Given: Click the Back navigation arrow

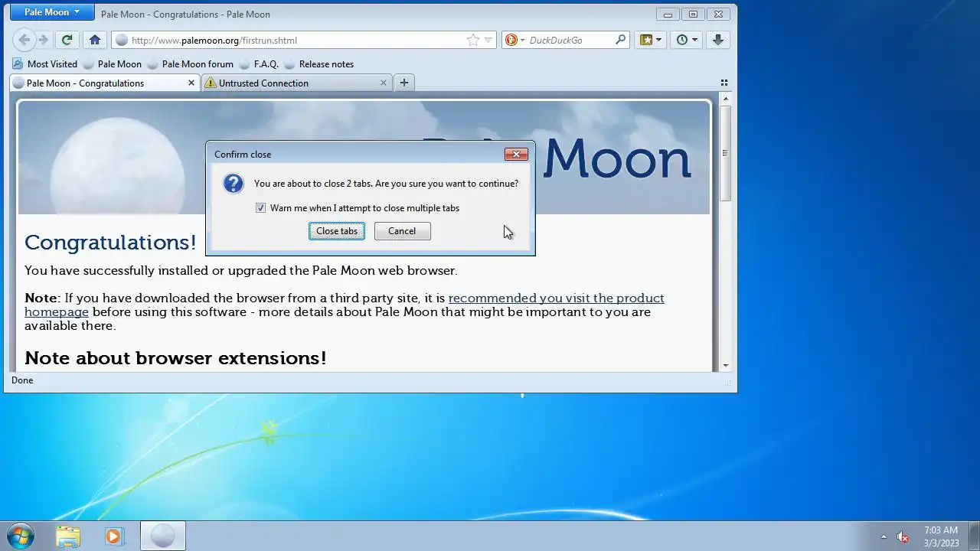Looking at the screenshot, I should pyautogui.click(x=24, y=40).
